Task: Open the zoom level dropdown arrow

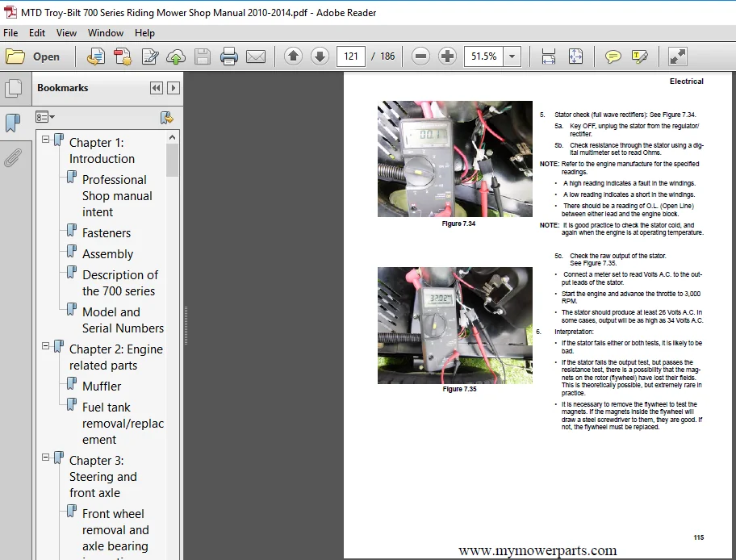Action: [512, 56]
